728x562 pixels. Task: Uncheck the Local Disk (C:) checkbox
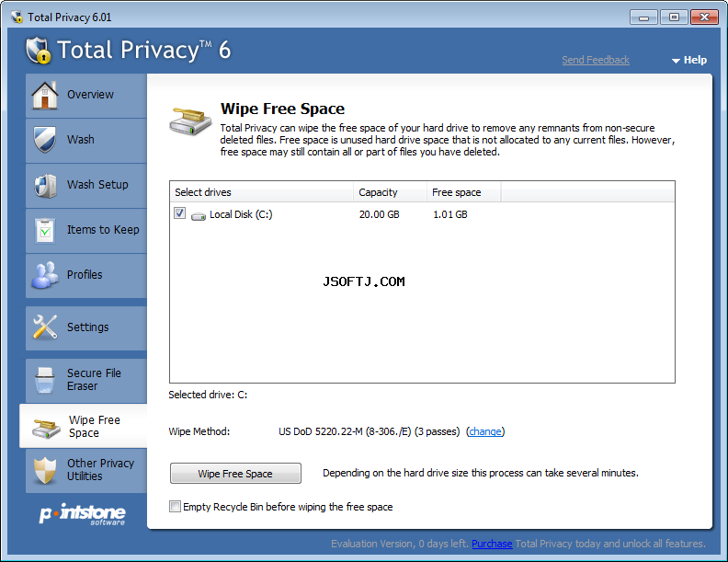pyautogui.click(x=179, y=213)
